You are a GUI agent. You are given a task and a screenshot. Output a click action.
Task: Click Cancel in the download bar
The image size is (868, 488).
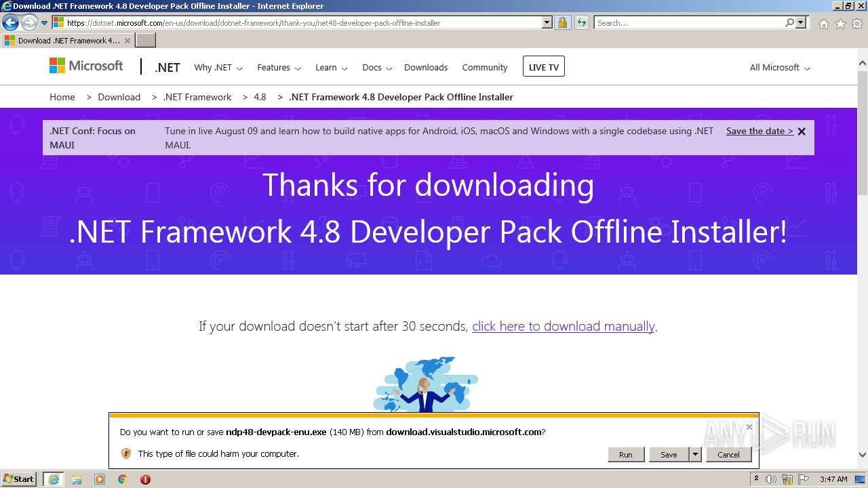(x=729, y=454)
